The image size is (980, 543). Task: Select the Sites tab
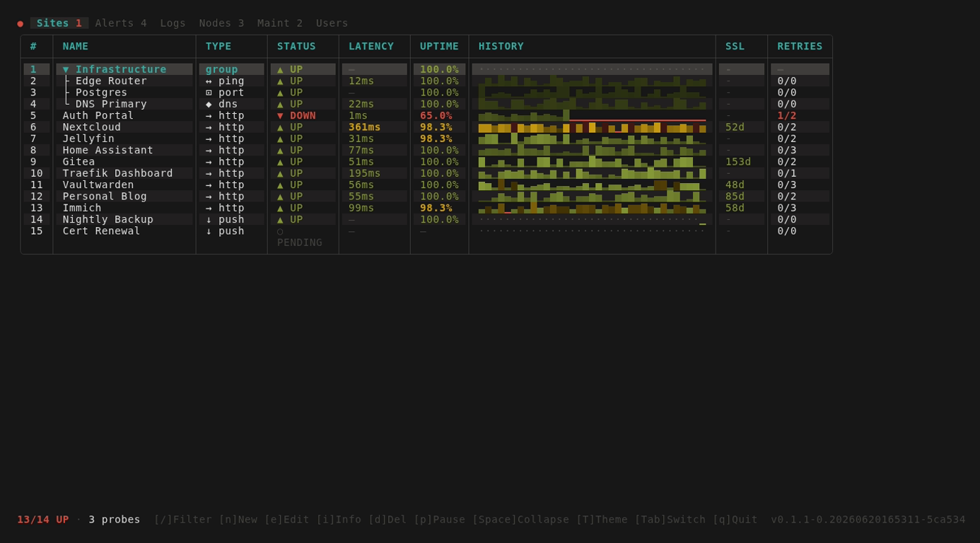point(59,23)
